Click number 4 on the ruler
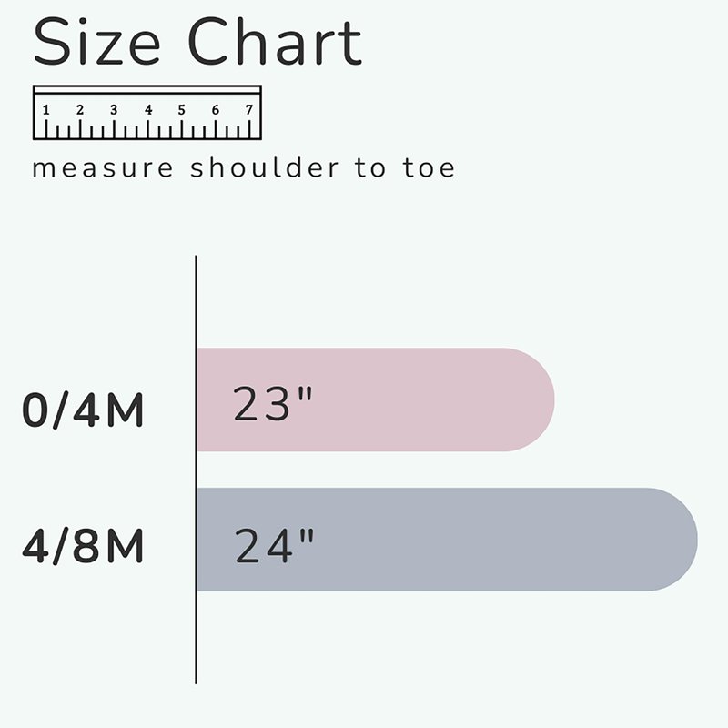The height and width of the screenshot is (728, 728). (x=148, y=110)
